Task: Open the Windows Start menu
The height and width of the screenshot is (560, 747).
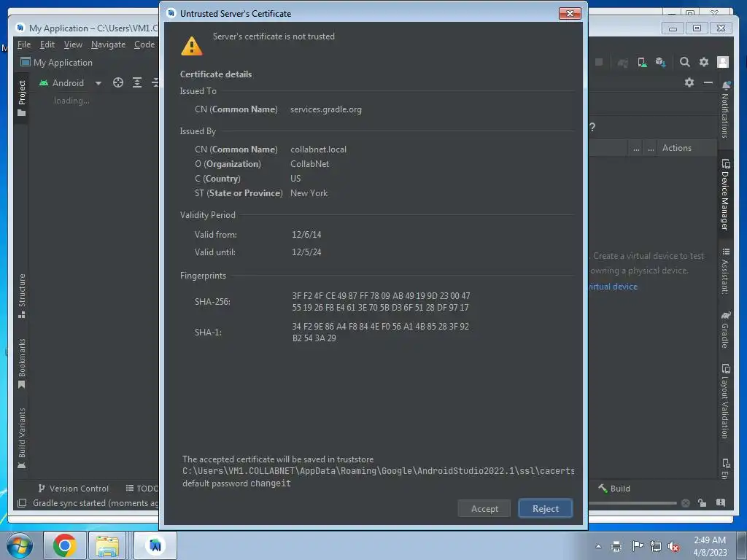Action: coord(19,545)
